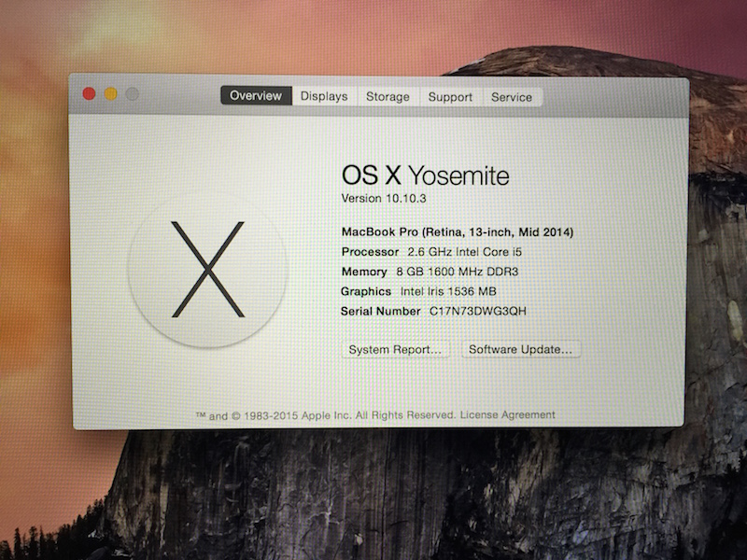The width and height of the screenshot is (747, 560).
Task: Open the Displays tab
Action: [324, 96]
